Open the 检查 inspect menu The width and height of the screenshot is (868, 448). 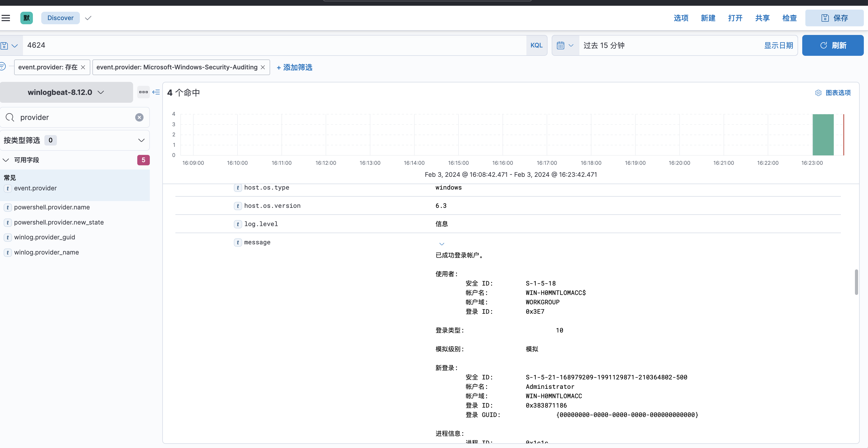click(789, 18)
